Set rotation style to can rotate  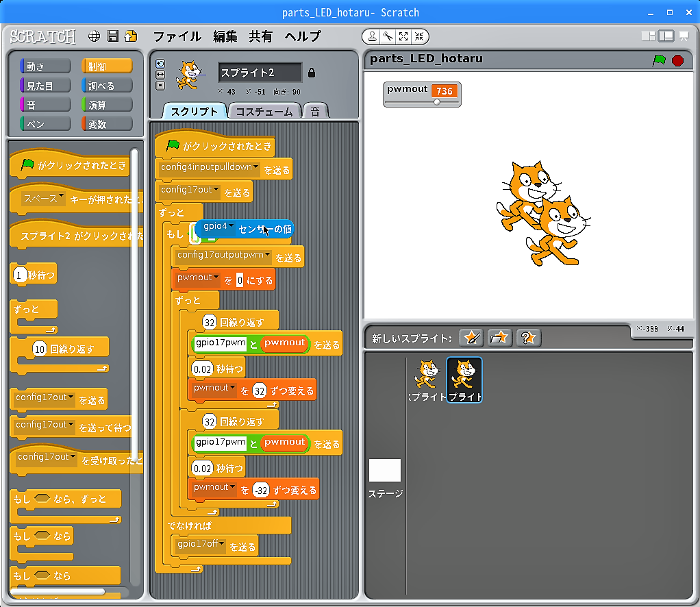(160, 64)
